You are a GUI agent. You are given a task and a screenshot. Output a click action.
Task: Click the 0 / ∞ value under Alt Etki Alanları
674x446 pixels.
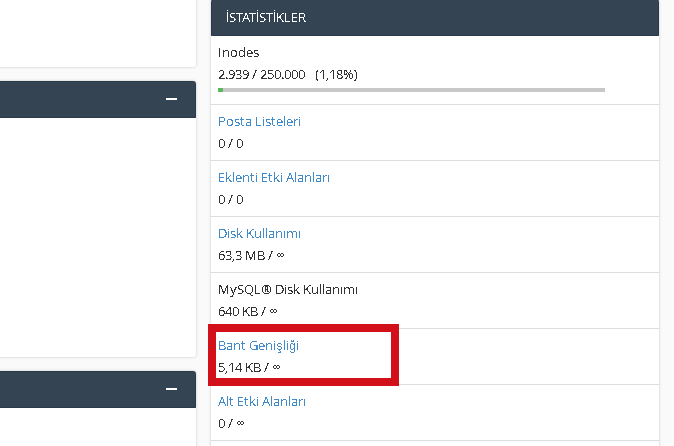pos(231,424)
